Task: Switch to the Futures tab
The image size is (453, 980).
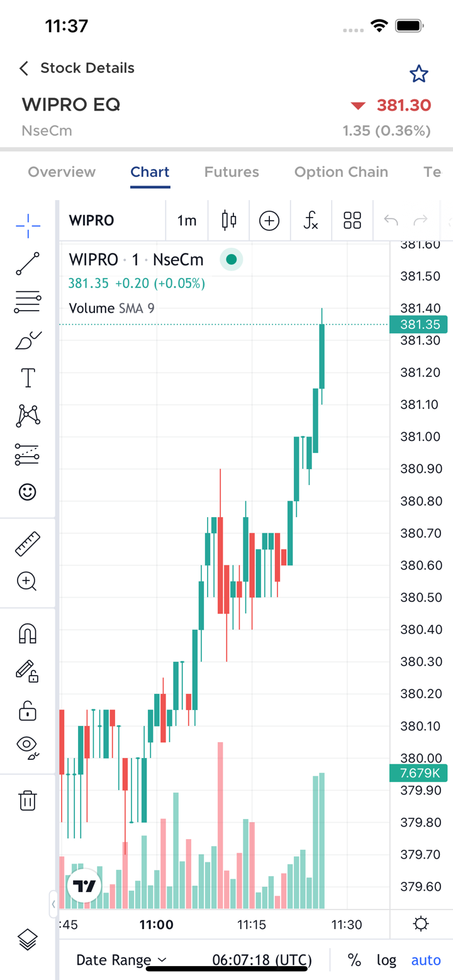Action: tap(232, 172)
